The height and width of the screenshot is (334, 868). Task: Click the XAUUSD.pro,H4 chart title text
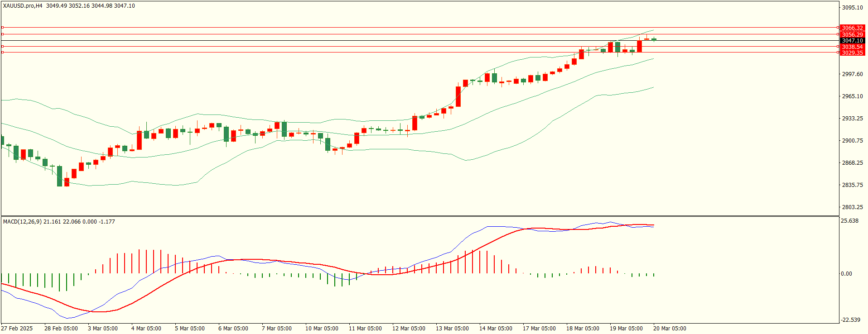point(23,6)
